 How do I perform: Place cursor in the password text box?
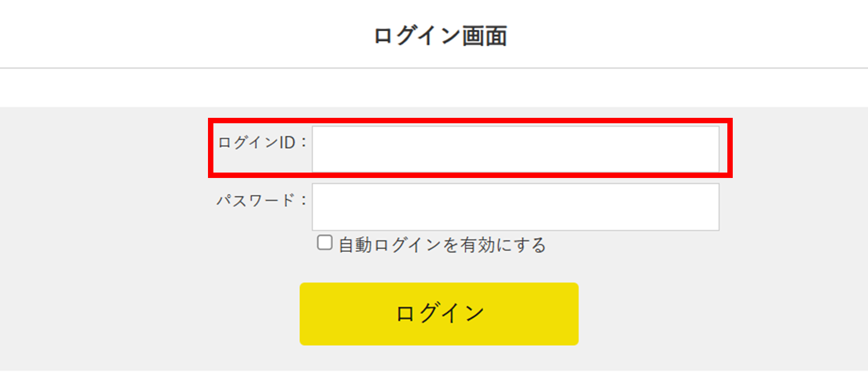(x=515, y=207)
